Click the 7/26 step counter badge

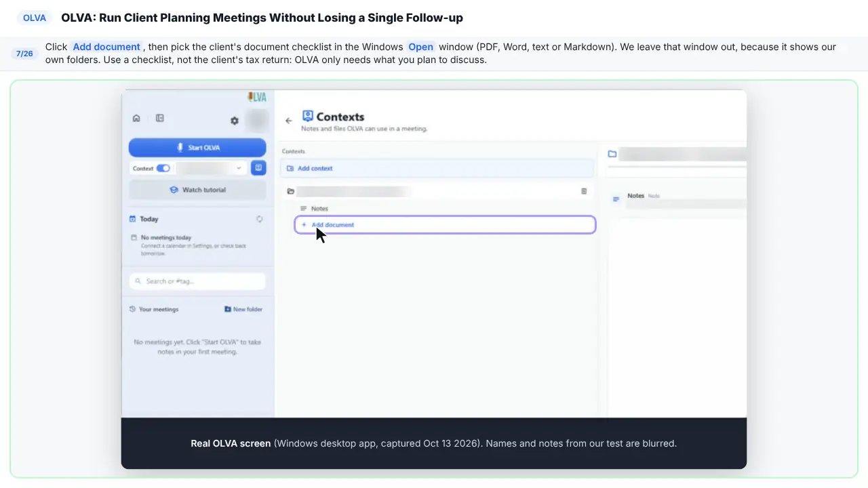coord(24,54)
